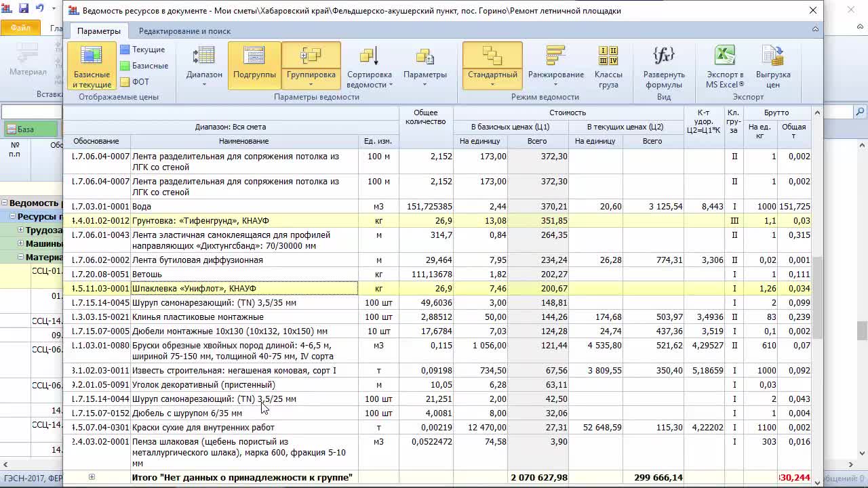Export the list to MS Excel
Viewport: 868px width, 488px height.
coord(724,66)
